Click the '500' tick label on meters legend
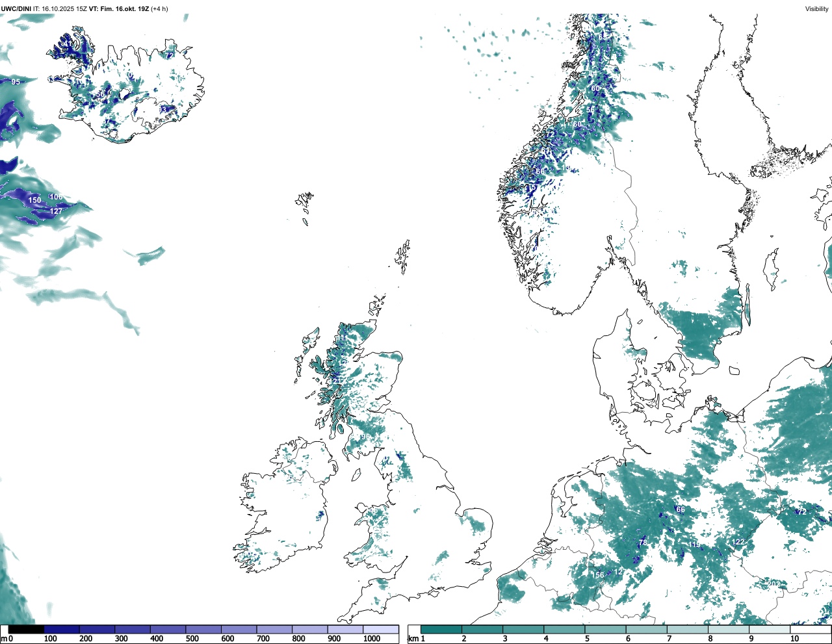The height and width of the screenshot is (644, 832). coord(192,639)
